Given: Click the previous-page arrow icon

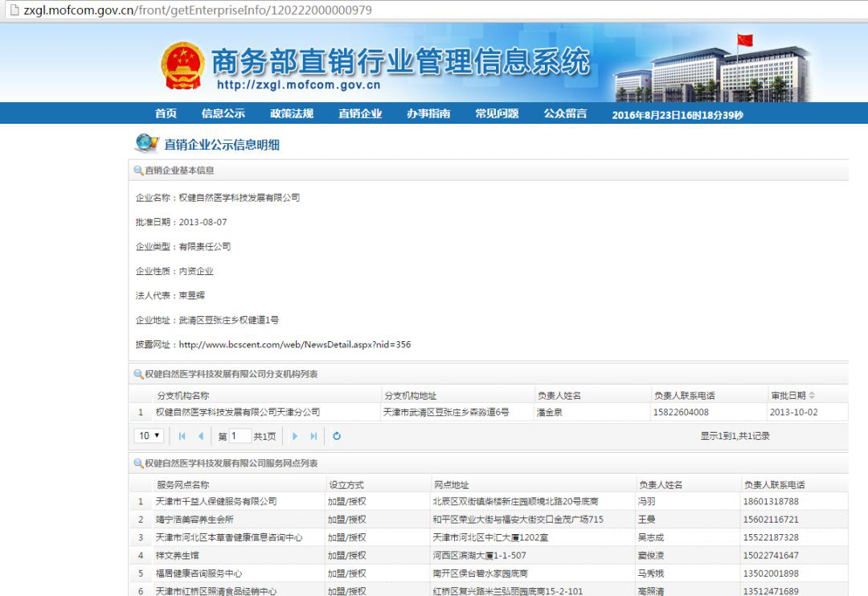Looking at the screenshot, I should (x=202, y=435).
